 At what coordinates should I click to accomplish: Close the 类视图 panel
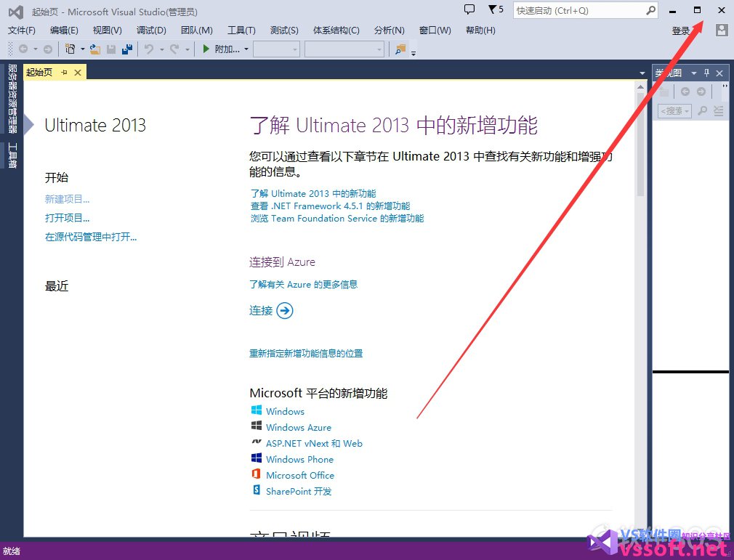click(719, 73)
